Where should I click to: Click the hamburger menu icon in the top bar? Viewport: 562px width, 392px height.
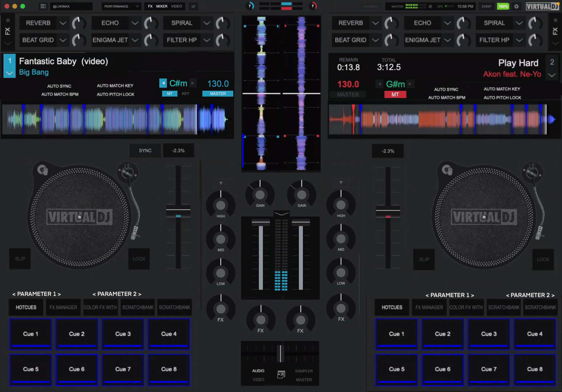(x=43, y=6)
